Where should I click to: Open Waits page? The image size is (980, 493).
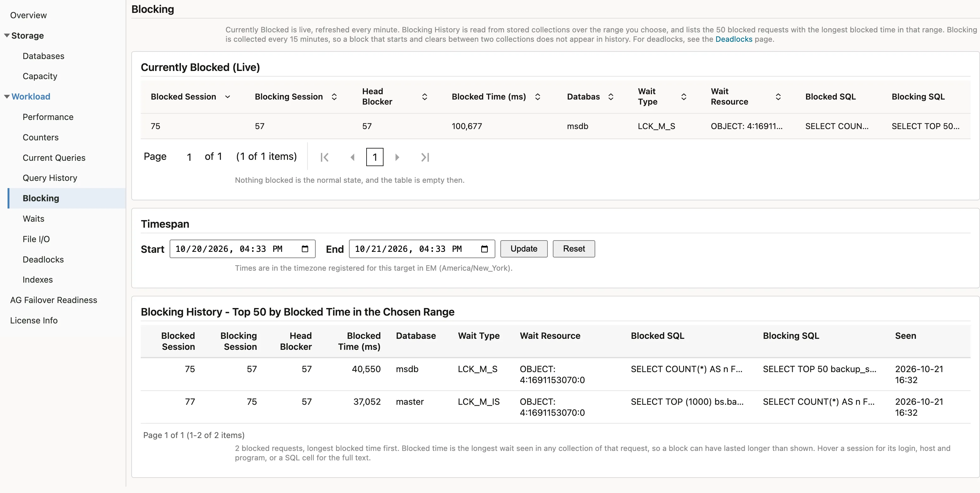click(34, 219)
